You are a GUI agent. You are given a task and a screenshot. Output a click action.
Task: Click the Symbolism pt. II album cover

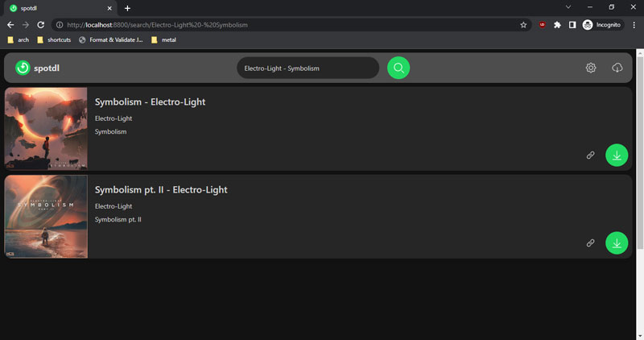tap(46, 217)
